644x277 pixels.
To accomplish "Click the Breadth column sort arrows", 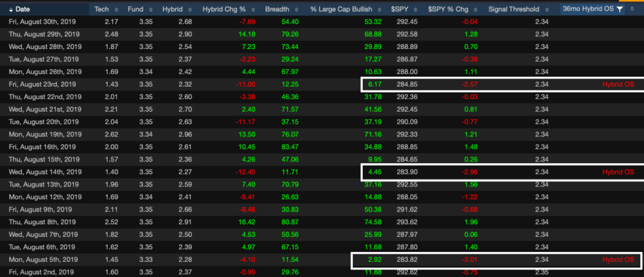I will point(297,9).
